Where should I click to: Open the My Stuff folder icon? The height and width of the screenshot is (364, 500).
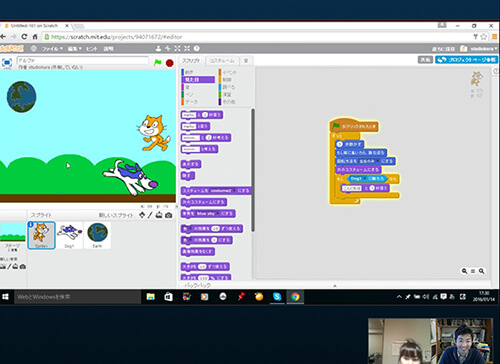(x=464, y=49)
